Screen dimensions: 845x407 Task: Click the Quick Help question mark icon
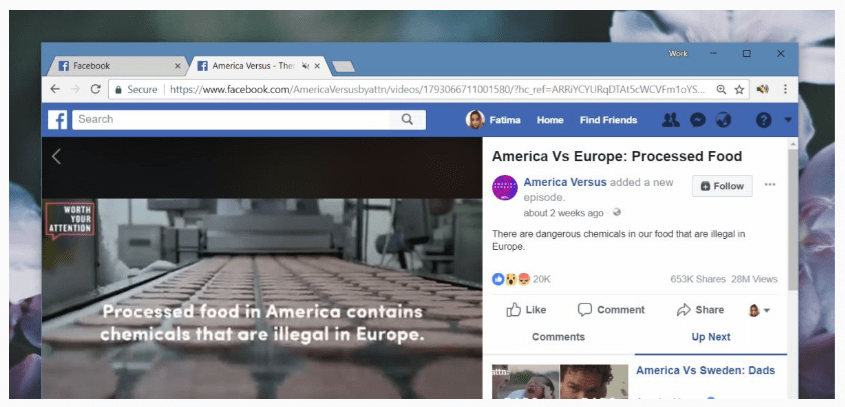(763, 120)
